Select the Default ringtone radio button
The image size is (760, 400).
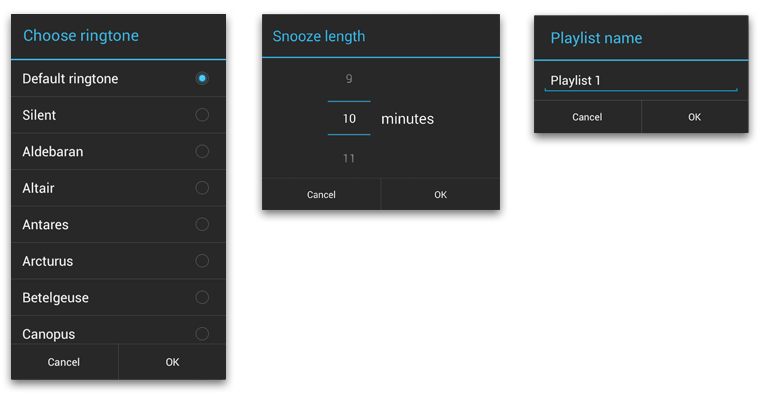tap(202, 78)
